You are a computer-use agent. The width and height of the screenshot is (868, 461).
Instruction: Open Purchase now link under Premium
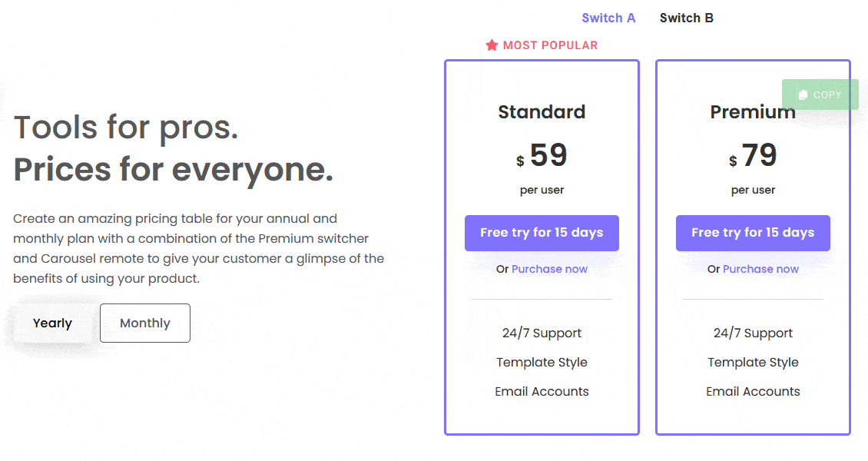coord(760,269)
